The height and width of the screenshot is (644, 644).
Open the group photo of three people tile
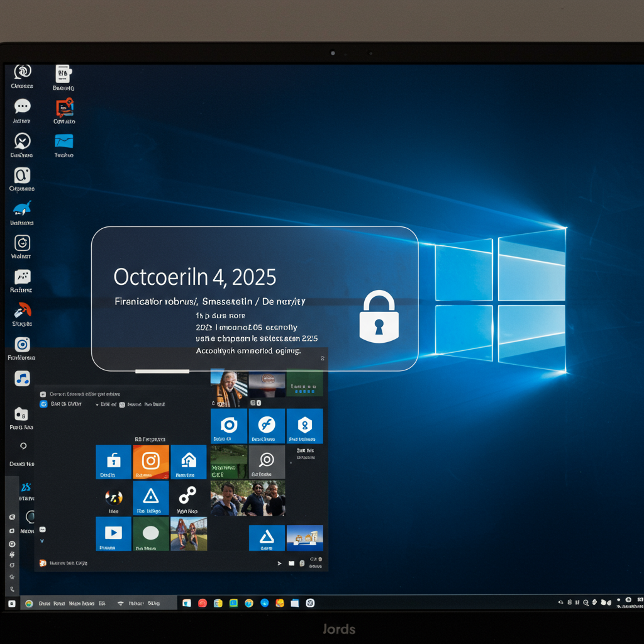click(248, 498)
